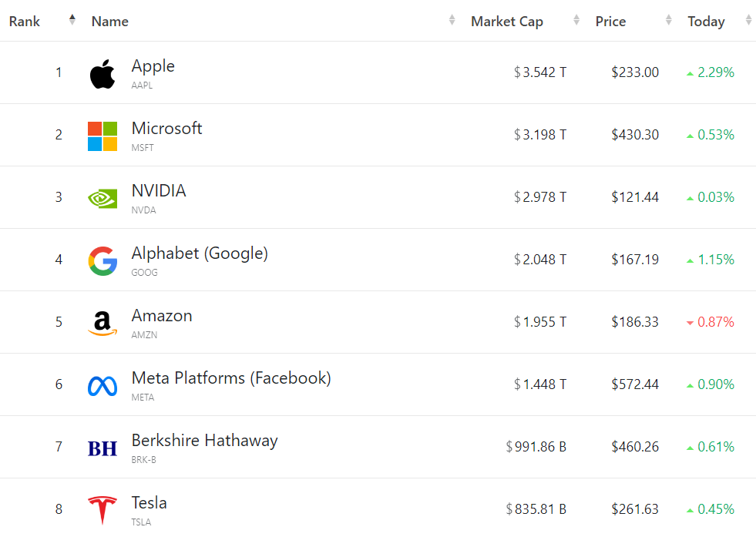Click the green NVIDIA logo
The height and width of the screenshot is (537, 756).
coord(102,199)
